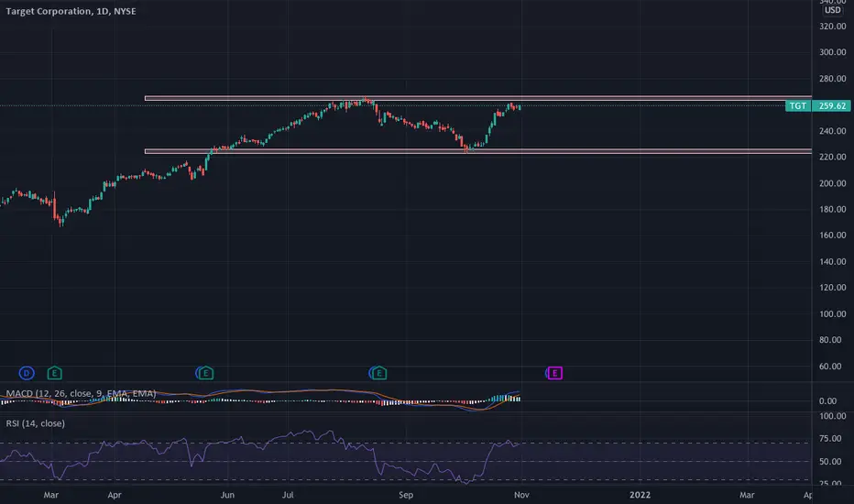Viewport: 854px width, 504px height.
Task: Click the 280.00 price axis label
Action: pyautogui.click(x=833, y=79)
